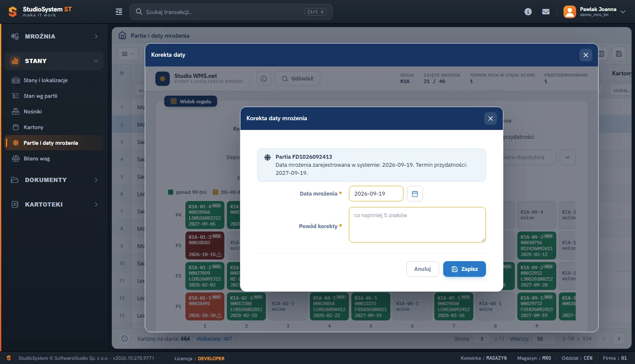Click the save disk icon in toolbar
Viewport: 635px width, 364px height.
pos(619,54)
